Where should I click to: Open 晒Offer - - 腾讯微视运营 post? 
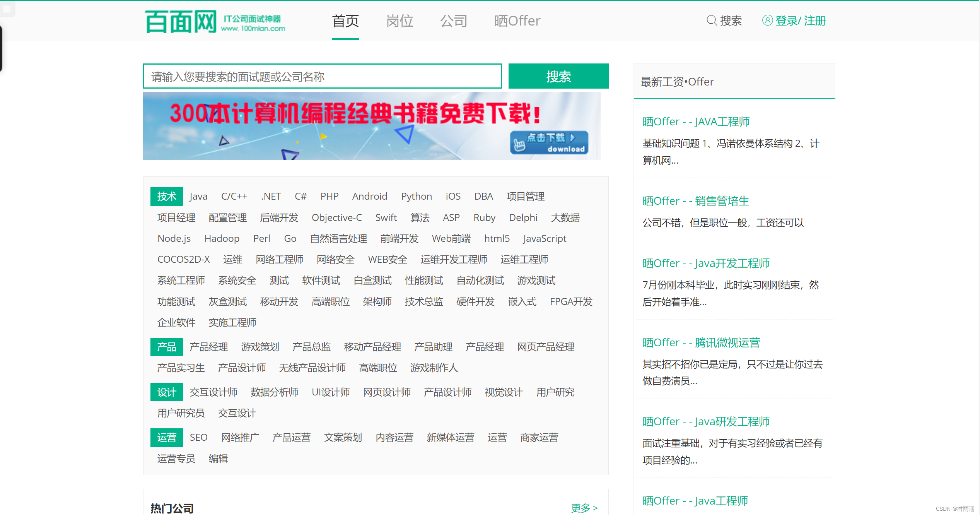tap(701, 343)
